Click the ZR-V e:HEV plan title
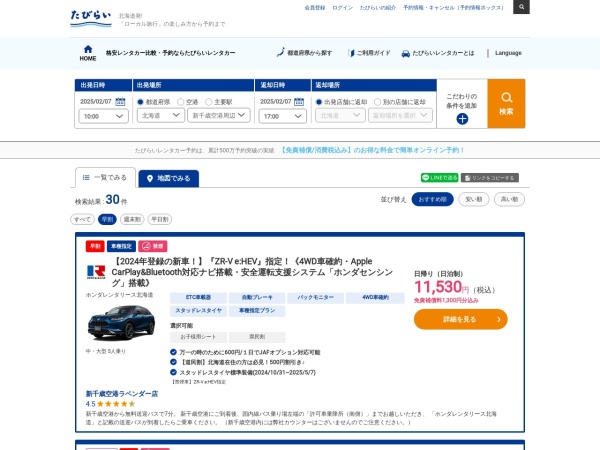 (x=253, y=272)
